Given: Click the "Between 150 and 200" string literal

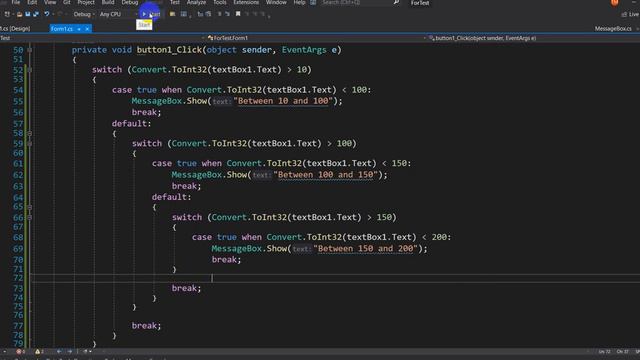Looking at the screenshot, I should [365, 249].
